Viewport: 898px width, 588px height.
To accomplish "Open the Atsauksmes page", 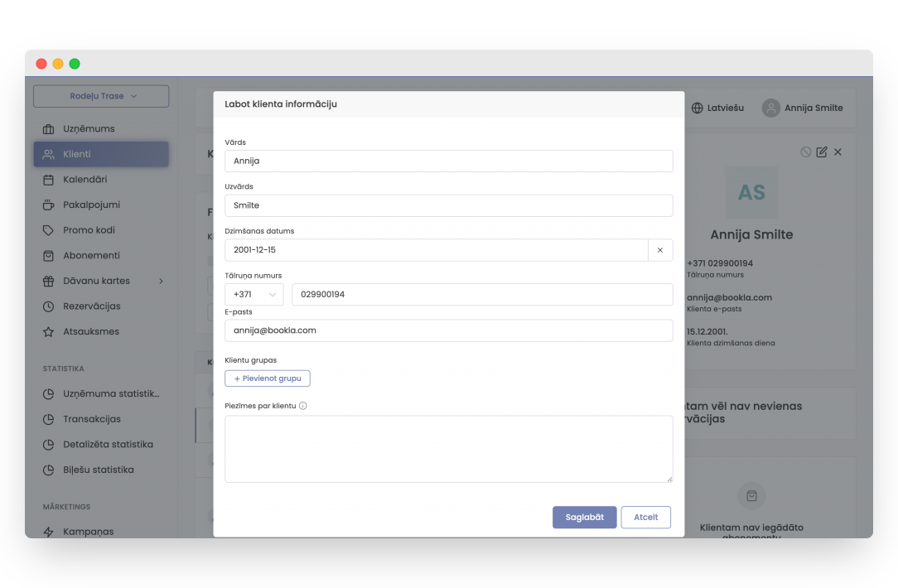I will pyautogui.click(x=90, y=331).
